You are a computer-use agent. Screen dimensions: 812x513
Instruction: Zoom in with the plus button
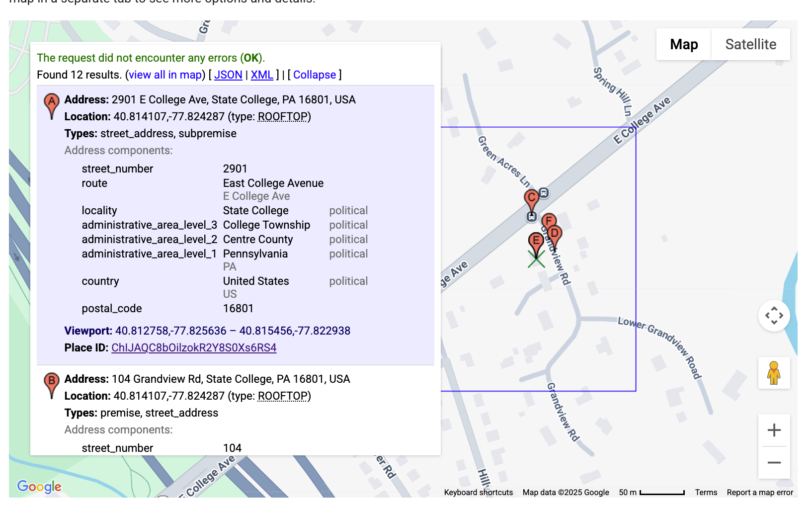point(774,430)
